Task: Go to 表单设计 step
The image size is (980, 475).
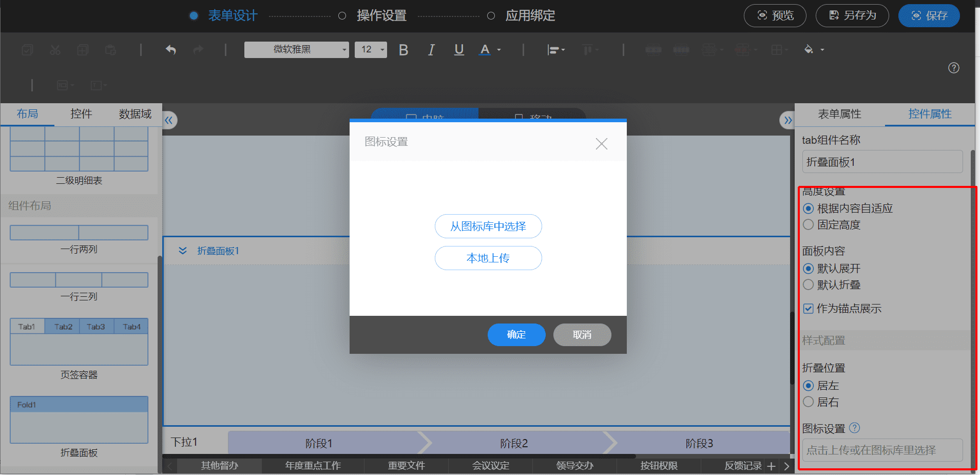Action: tap(233, 16)
